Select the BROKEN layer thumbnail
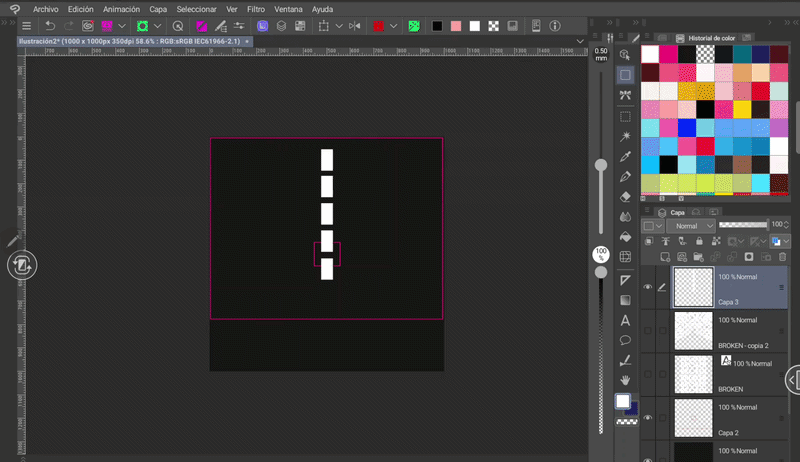The width and height of the screenshot is (800, 462). tap(693, 374)
